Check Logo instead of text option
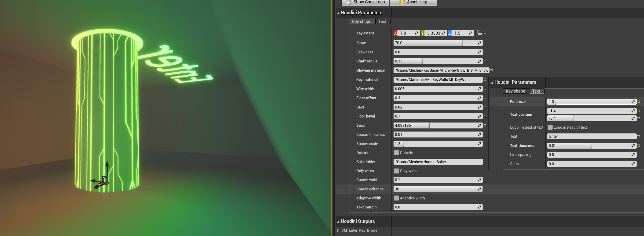The width and height of the screenshot is (644, 236). click(550, 127)
